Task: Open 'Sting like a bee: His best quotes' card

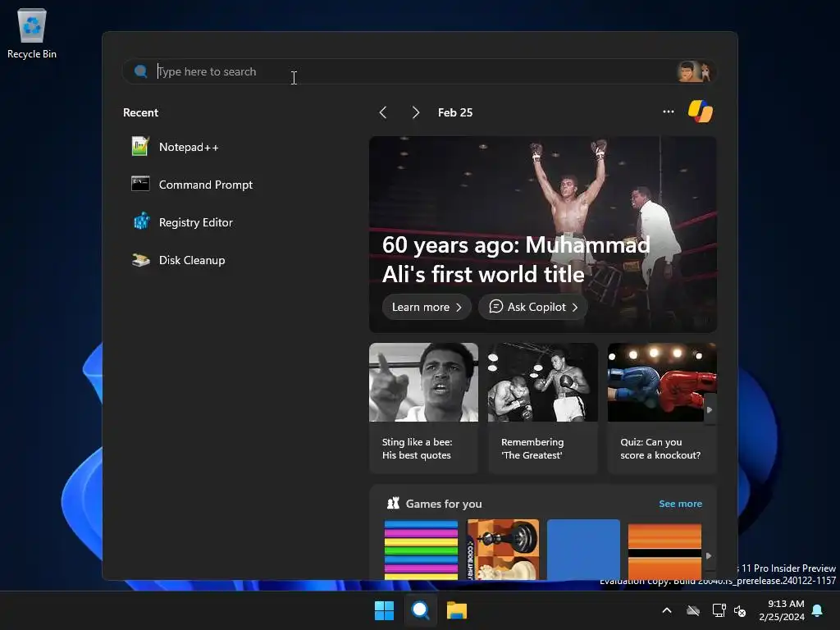Action: point(423,409)
